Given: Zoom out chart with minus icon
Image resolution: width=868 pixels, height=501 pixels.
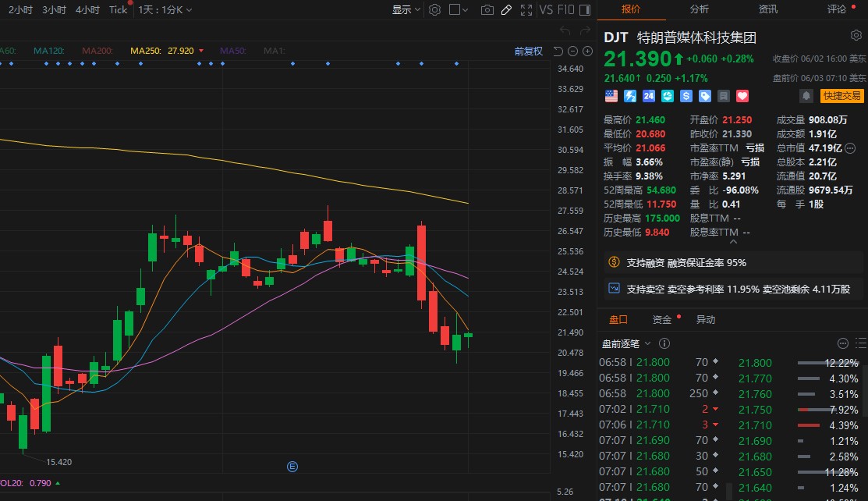Looking at the screenshot, I should click(572, 52).
